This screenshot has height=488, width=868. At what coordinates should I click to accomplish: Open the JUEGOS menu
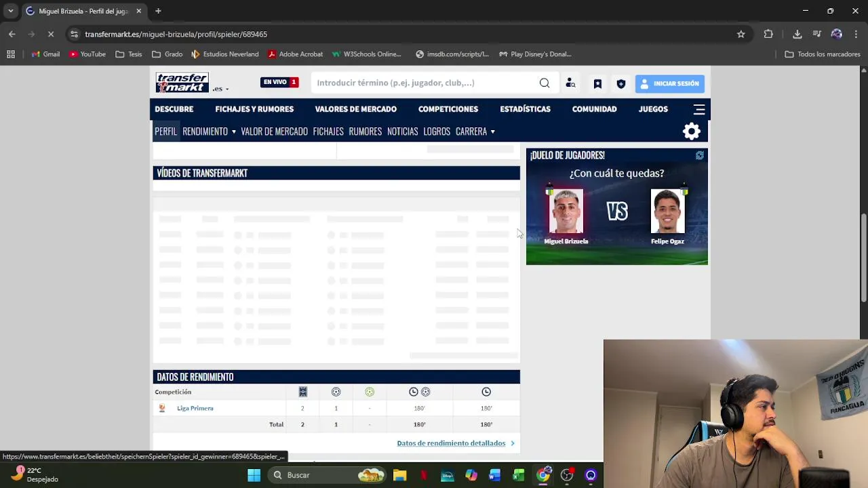(x=653, y=109)
